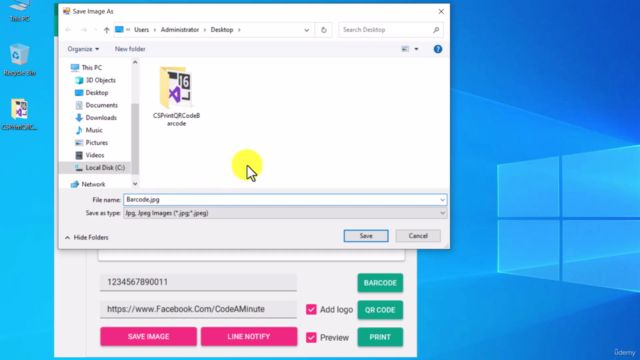
Task: Toggle the Add logo checkbox
Action: point(311,309)
